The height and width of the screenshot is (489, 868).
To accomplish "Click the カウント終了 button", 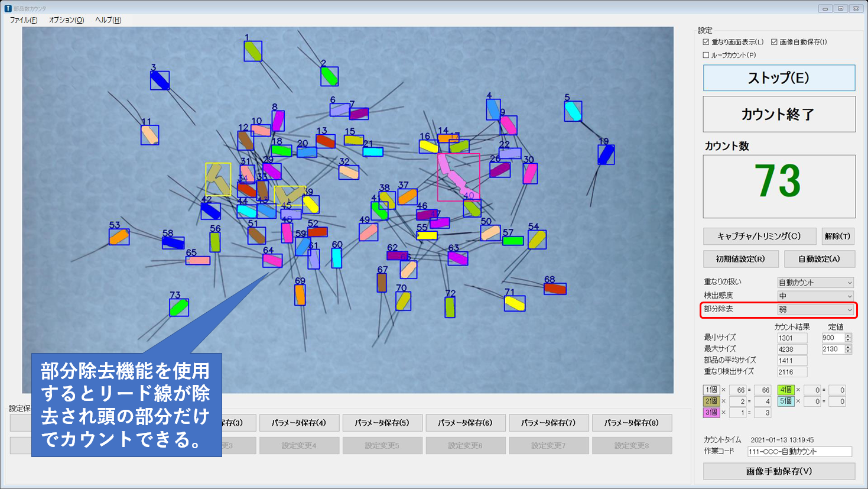I will tap(779, 114).
